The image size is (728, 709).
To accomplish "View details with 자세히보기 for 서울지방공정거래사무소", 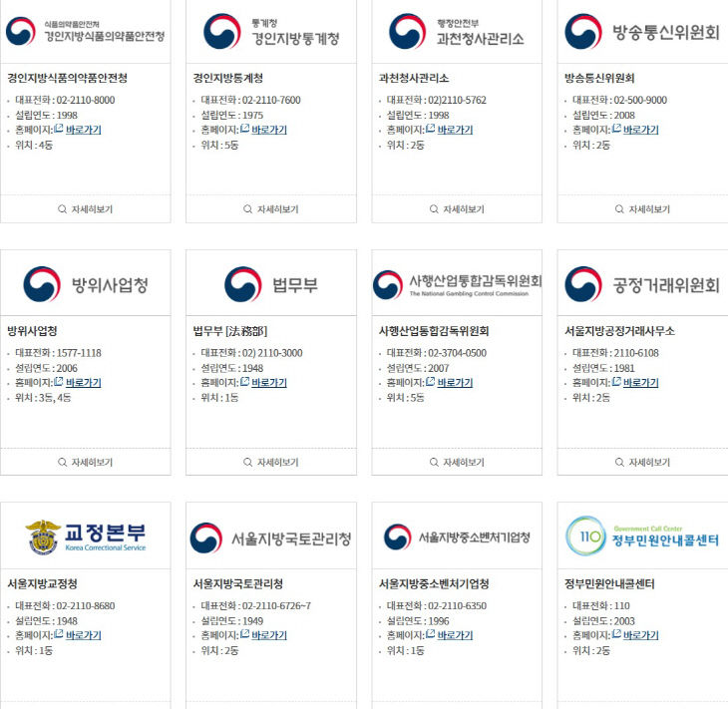I will [642, 463].
